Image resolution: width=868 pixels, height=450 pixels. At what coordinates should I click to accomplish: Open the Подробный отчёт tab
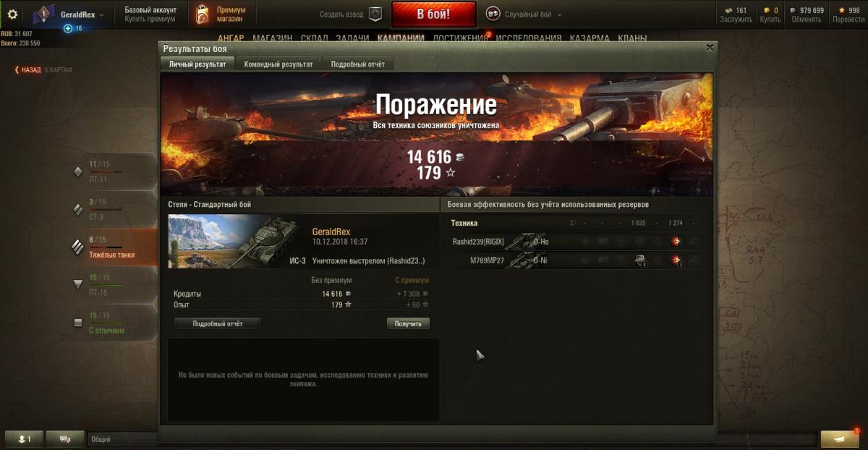tap(359, 64)
